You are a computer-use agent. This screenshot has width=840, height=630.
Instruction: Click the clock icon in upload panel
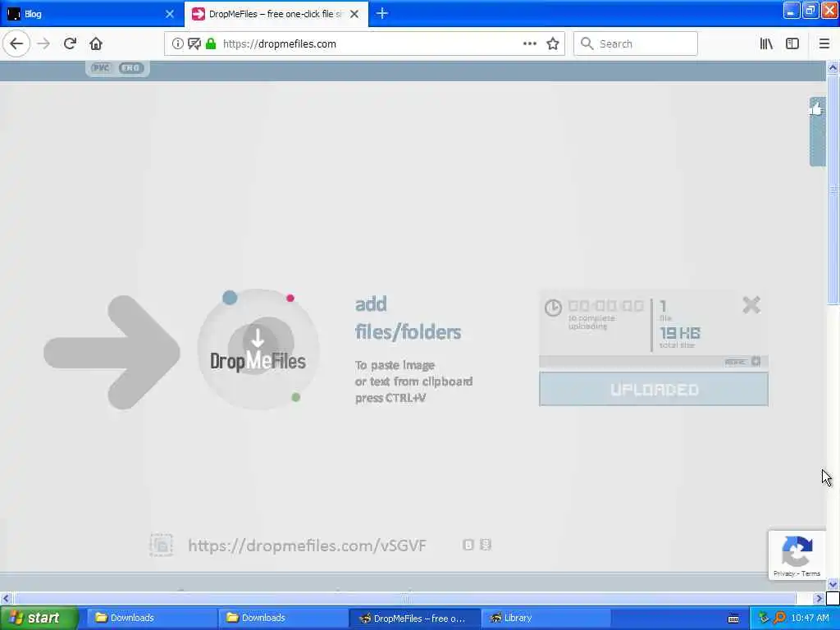[x=553, y=308]
